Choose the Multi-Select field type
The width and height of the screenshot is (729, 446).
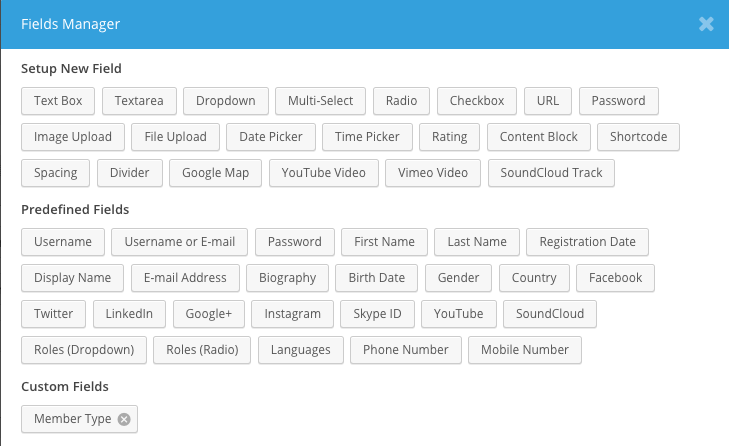coord(320,101)
